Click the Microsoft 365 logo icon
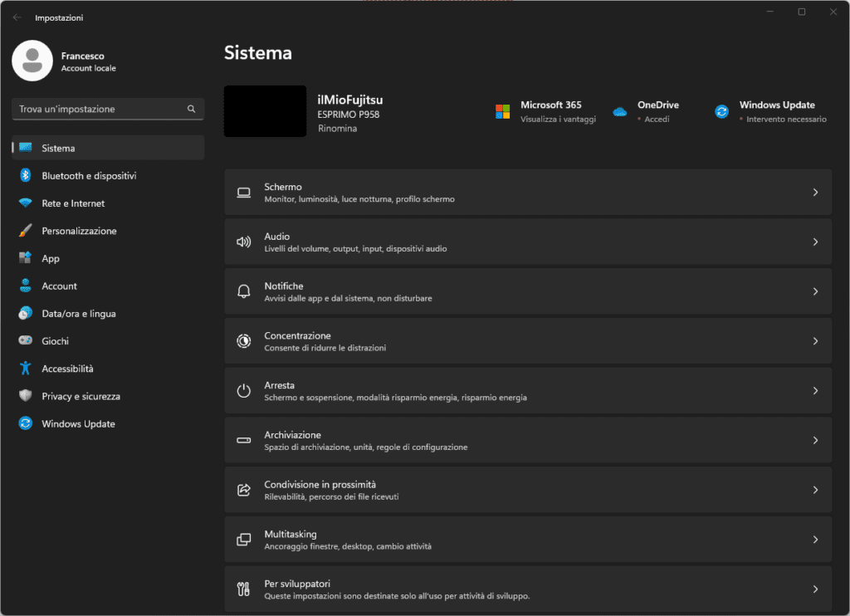Viewport: 850px width, 616px height. click(x=502, y=111)
